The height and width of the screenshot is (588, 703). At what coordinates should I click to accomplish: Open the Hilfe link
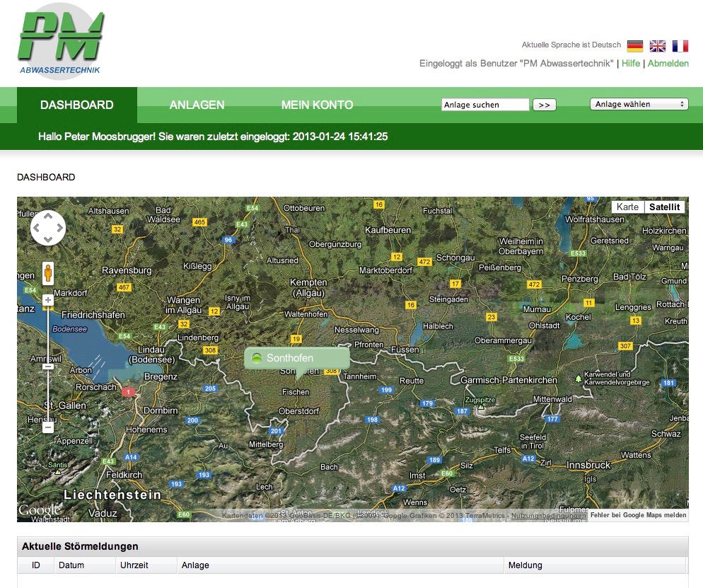[631, 64]
